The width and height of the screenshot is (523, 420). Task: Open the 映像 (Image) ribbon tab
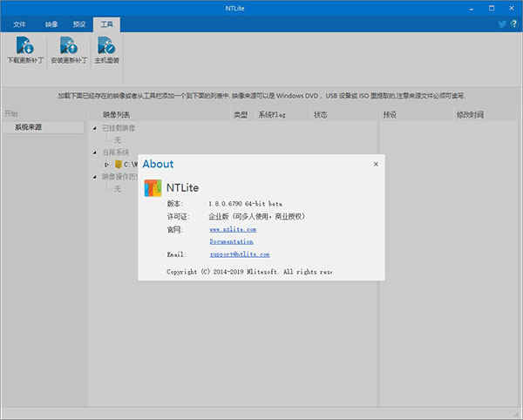coord(51,24)
